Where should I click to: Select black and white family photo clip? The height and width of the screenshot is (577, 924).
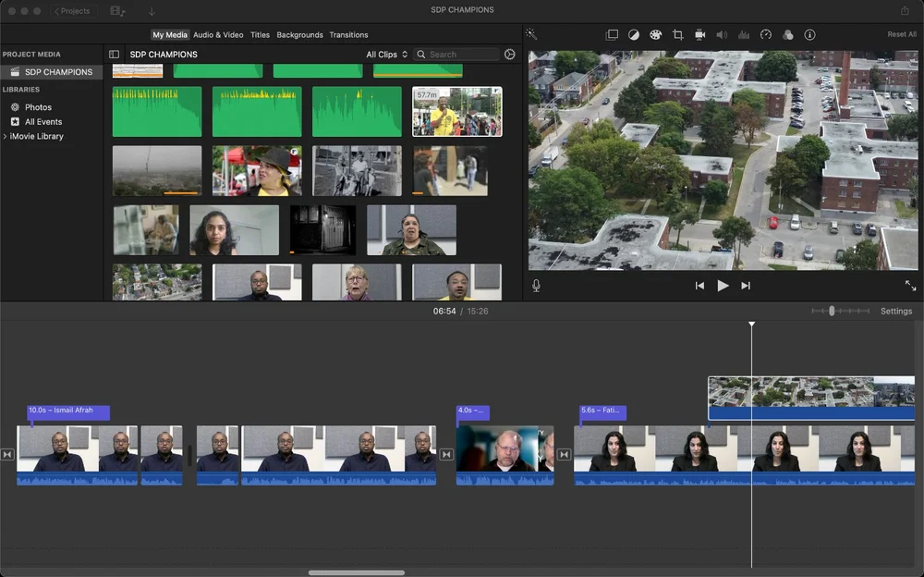[x=357, y=170]
